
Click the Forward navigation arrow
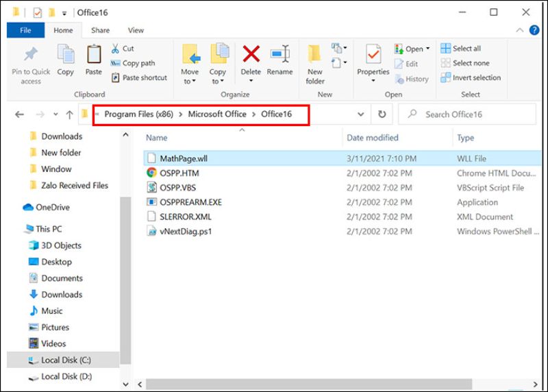click(x=40, y=114)
